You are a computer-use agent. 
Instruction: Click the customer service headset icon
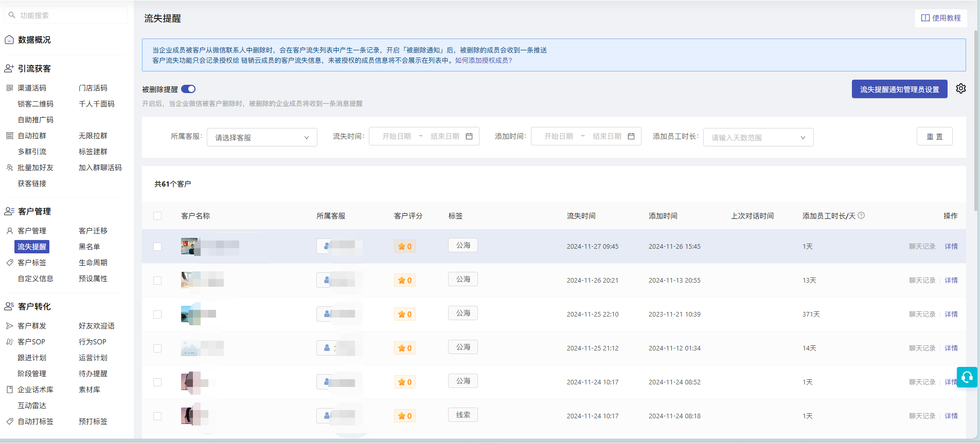pyautogui.click(x=967, y=377)
